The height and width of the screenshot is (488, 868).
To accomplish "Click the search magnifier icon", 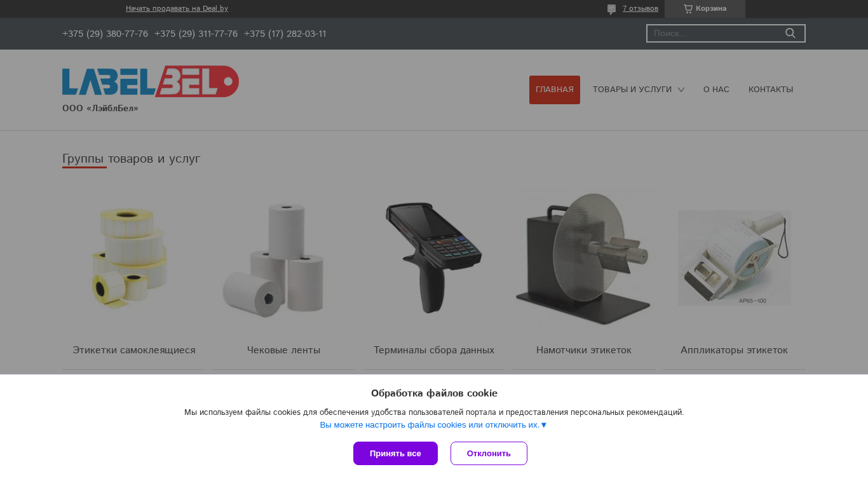I will tap(790, 33).
